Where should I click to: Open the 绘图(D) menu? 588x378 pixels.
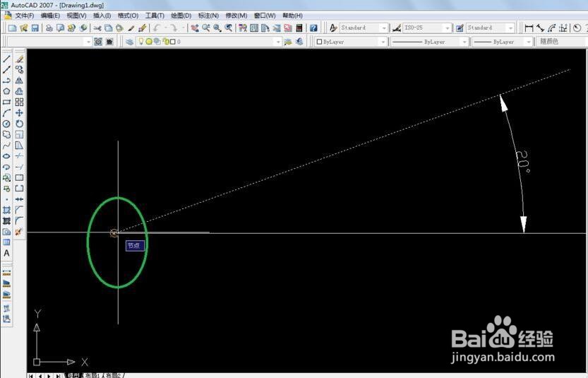click(181, 16)
